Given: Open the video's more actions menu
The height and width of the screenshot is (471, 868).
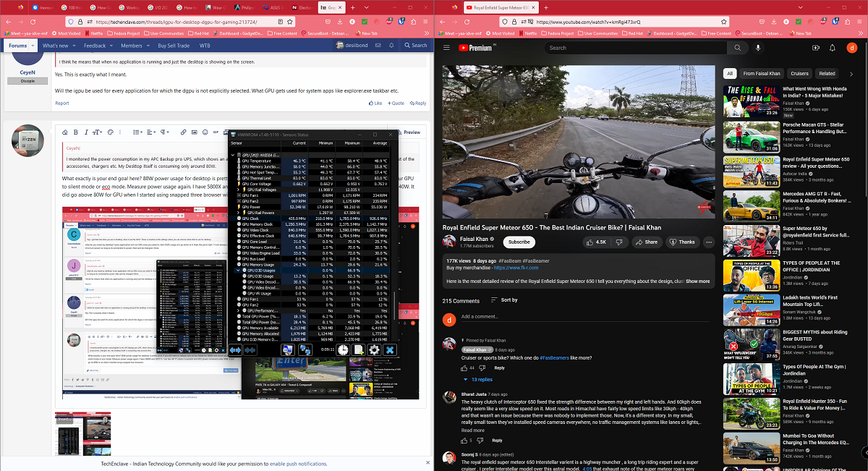Looking at the screenshot, I should pyautogui.click(x=708, y=242).
